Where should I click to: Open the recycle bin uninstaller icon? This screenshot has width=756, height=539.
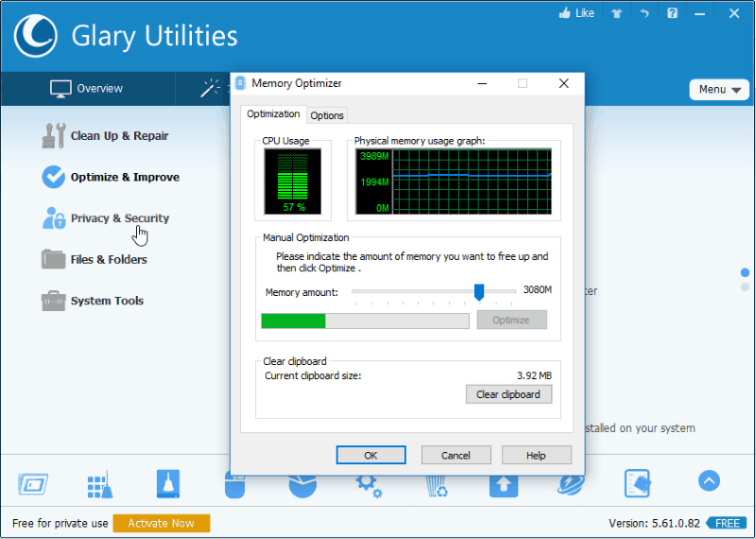click(437, 487)
